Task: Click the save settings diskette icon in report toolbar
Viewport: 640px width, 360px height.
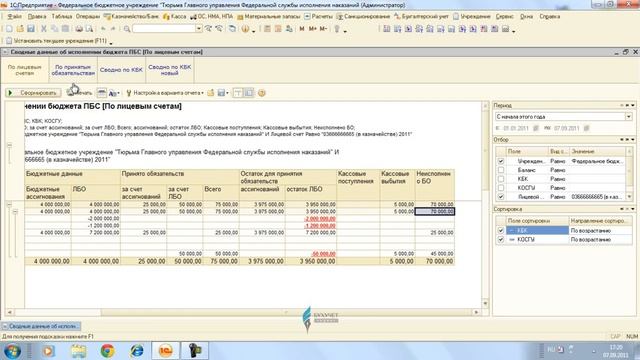Action: (221, 93)
